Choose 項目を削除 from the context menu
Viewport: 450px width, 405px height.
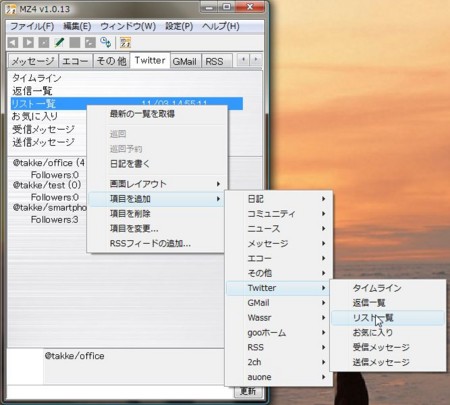pos(157,214)
